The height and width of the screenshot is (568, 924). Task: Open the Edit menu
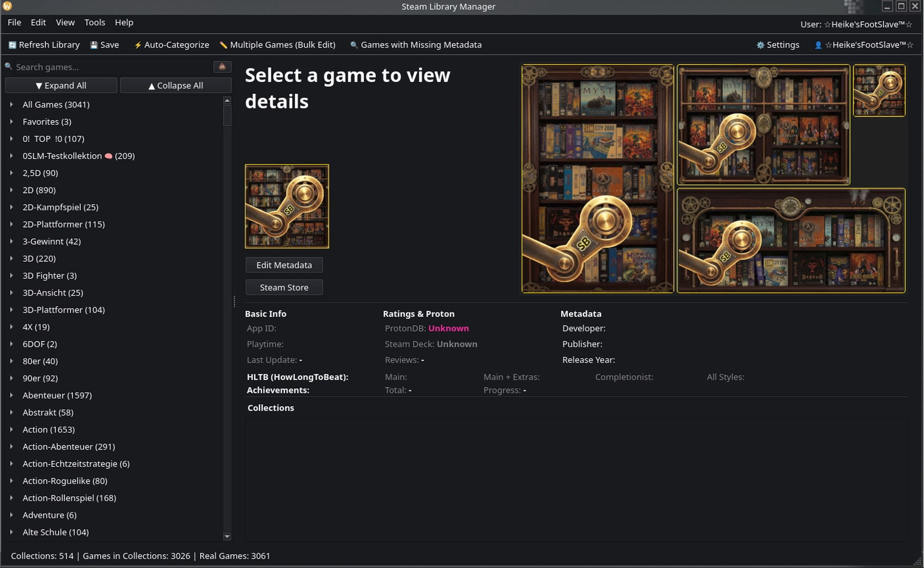38,23
